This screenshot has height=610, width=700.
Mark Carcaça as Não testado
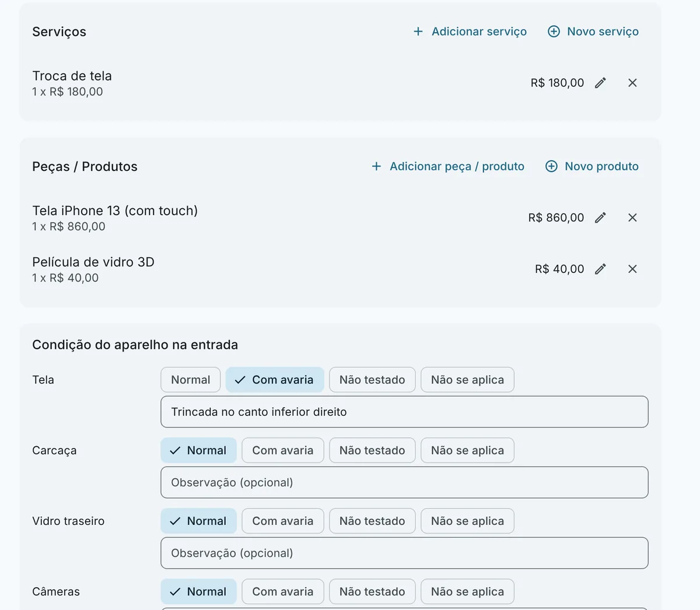click(372, 450)
